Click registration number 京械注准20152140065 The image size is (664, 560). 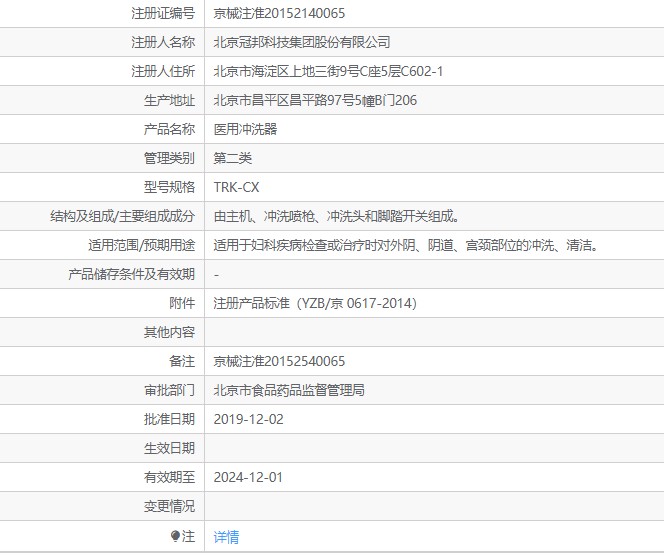(x=280, y=13)
